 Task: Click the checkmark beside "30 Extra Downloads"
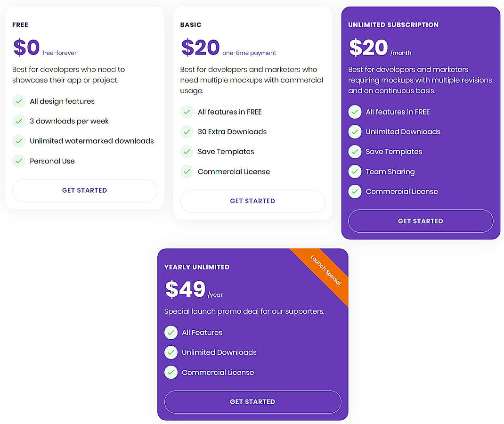point(187,132)
